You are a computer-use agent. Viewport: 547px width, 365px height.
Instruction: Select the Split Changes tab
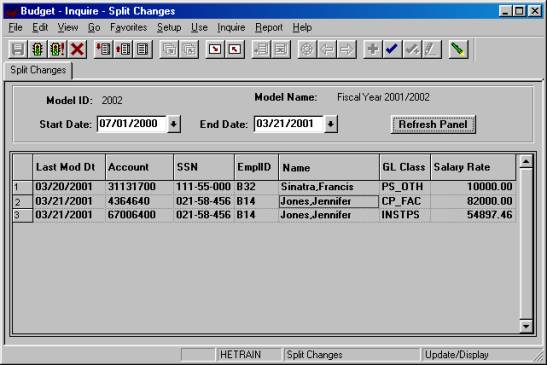tap(38, 70)
